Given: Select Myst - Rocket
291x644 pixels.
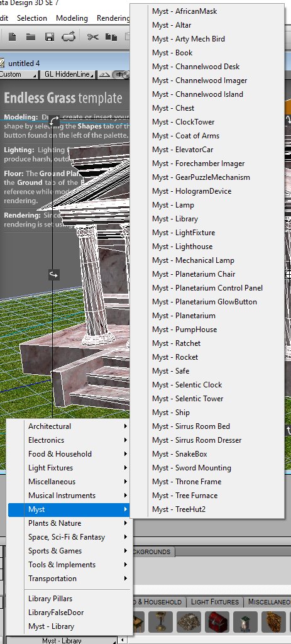Looking at the screenshot, I should tap(207, 357).
